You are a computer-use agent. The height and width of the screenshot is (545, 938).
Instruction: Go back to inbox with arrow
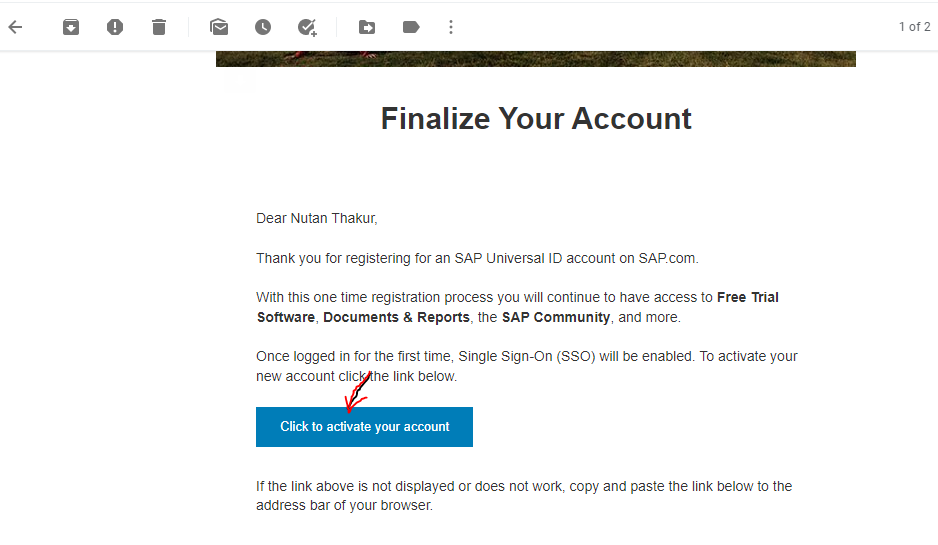16,27
